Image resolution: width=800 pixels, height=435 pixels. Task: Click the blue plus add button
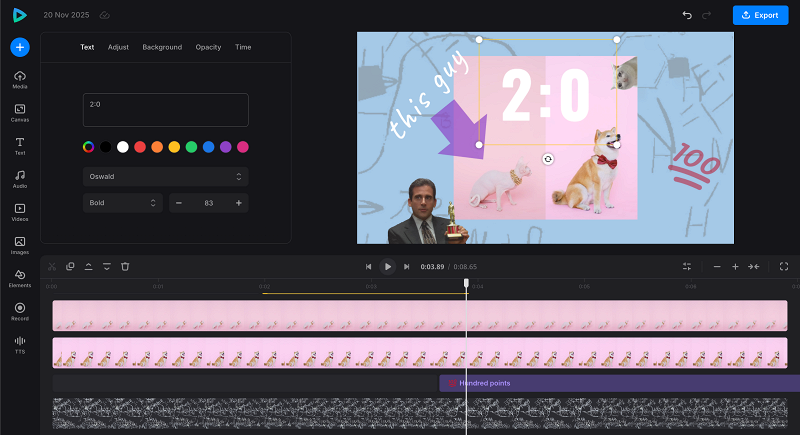[20, 47]
